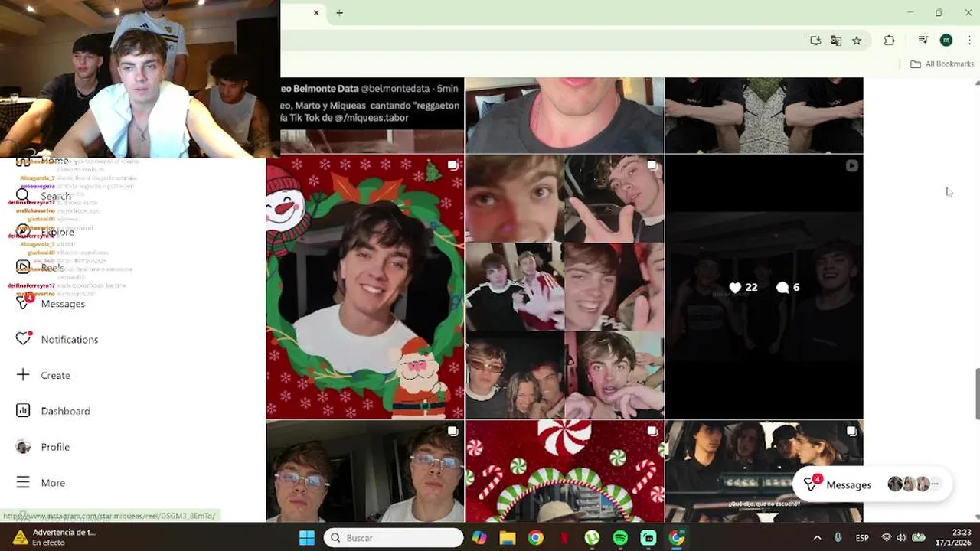Click carousel icon on the glasses selfie post
Image resolution: width=980 pixels, height=551 pixels.
click(x=452, y=432)
